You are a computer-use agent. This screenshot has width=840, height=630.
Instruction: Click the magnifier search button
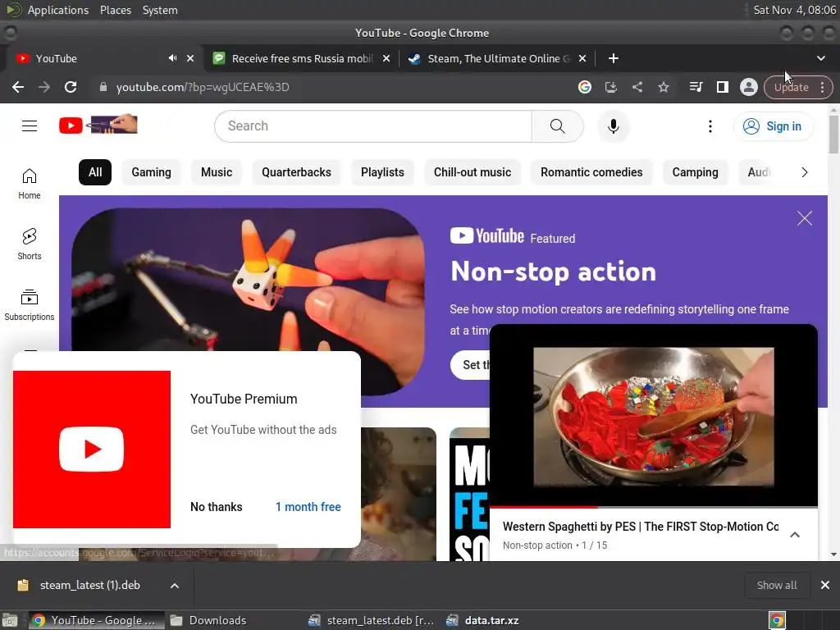tap(557, 126)
